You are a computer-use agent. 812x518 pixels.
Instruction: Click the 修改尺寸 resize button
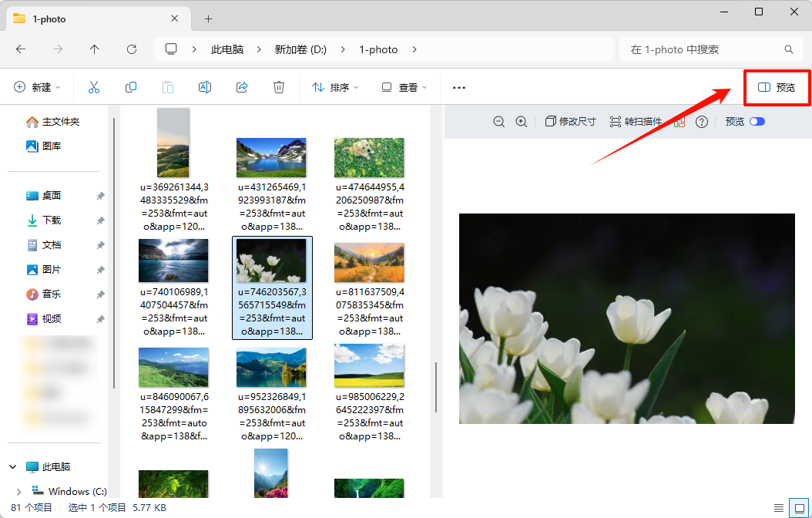(570, 122)
